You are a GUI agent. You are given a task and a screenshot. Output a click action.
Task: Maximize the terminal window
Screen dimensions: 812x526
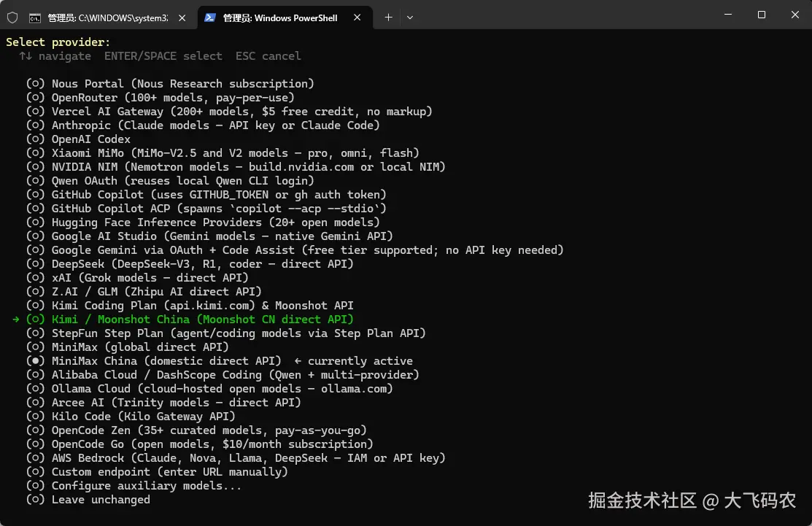click(761, 15)
